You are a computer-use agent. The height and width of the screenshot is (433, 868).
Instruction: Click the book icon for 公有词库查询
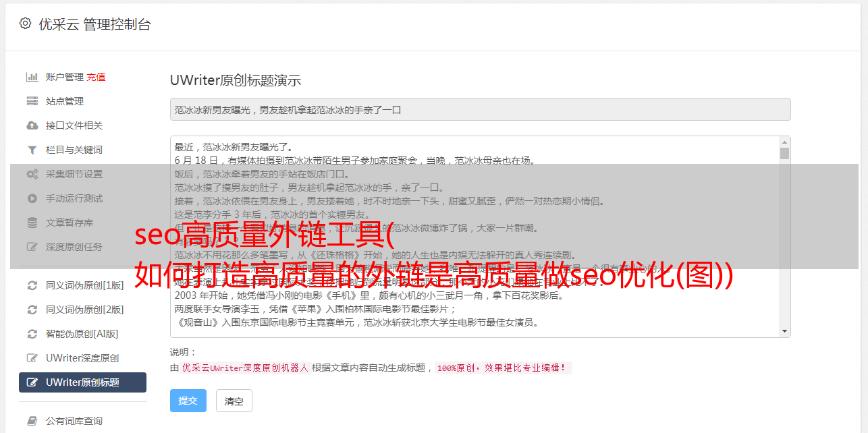(32, 421)
